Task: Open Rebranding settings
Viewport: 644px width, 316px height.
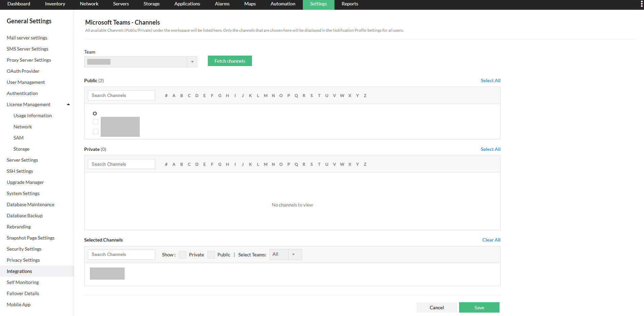Action: [19, 227]
